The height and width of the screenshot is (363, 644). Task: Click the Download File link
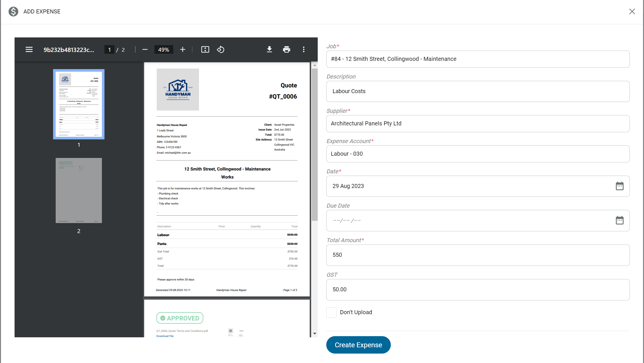(x=165, y=336)
